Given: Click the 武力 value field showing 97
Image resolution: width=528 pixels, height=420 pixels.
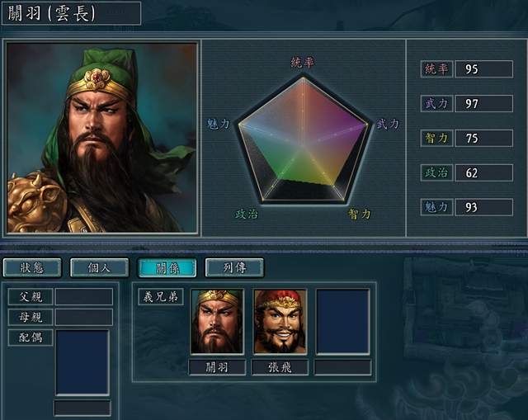Looking at the screenshot, I should click(x=484, y=103).
